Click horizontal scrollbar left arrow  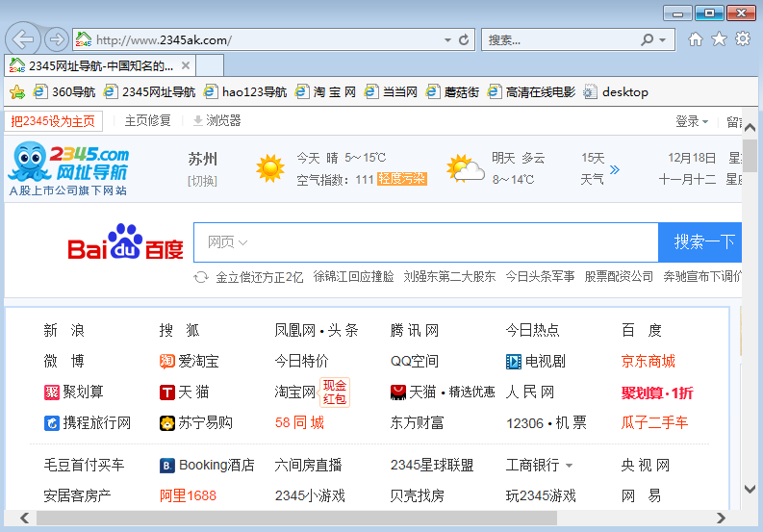(24, 519)
